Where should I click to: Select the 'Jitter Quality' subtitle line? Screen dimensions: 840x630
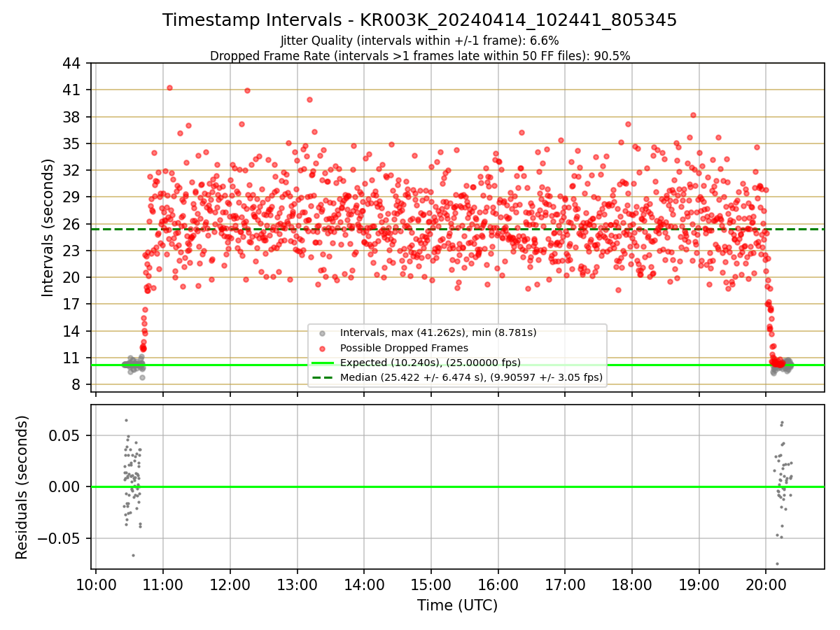pyautogui.click(x=419, y=41)
